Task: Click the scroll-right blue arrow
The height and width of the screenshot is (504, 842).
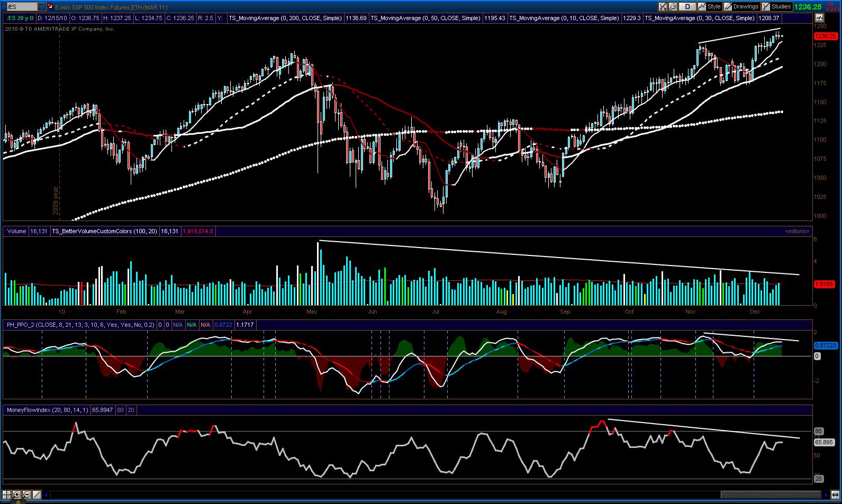Action: click(x=826, y=495)
